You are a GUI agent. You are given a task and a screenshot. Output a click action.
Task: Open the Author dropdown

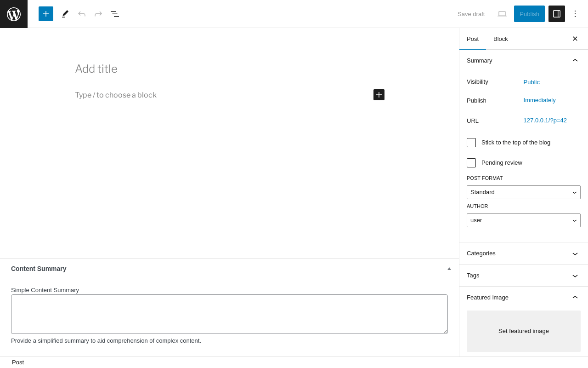524,220
